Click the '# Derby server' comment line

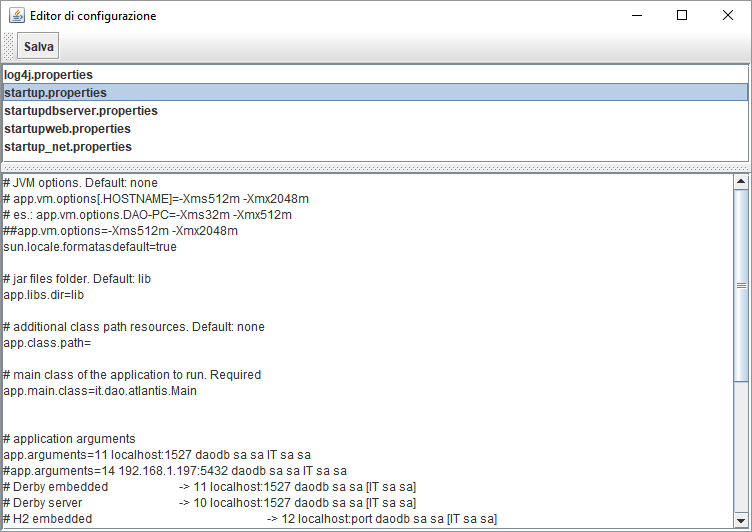pyautogui.click(x=210, y=503)
